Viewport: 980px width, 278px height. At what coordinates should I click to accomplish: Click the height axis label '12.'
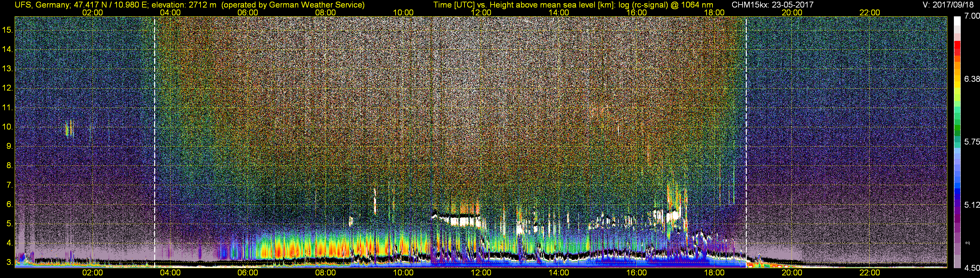click(8, 88)
